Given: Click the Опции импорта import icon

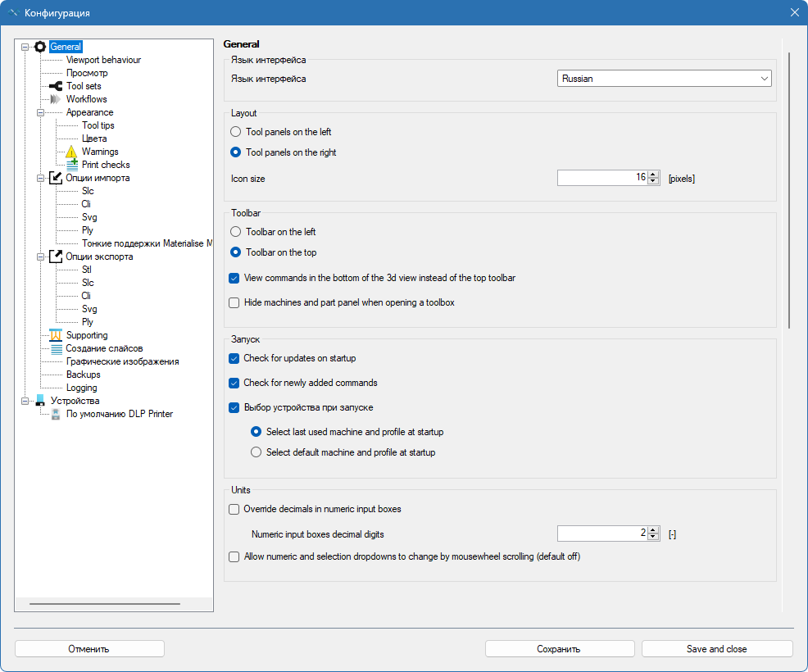Looking at the screenshot, I should click(x=56, y=178).
